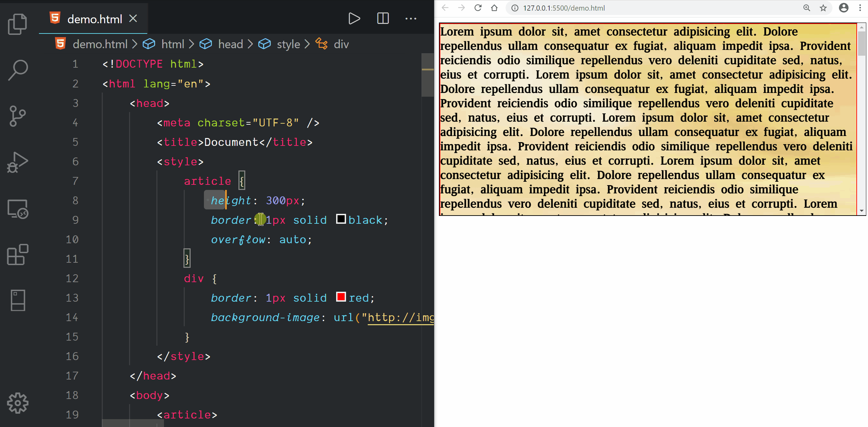The width and height of the screenshot is (868, 427).
Task: Click the browser address bar URL
Action: (564, 8)
